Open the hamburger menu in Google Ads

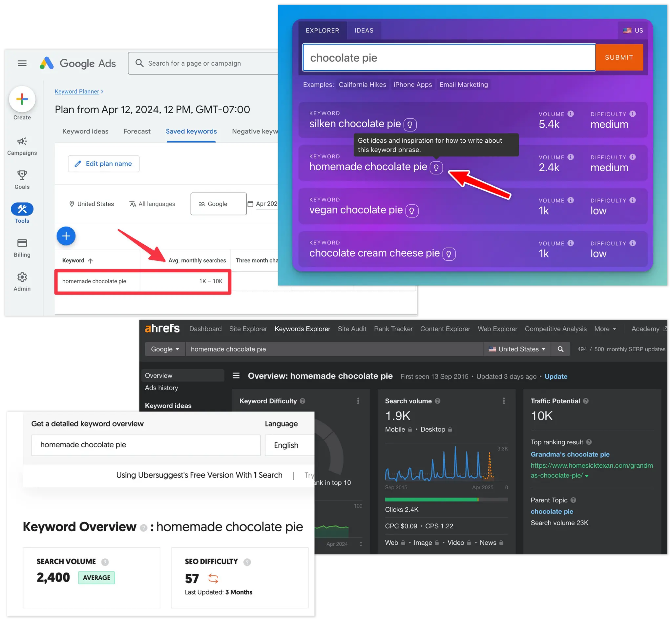(x=22, y=63)
